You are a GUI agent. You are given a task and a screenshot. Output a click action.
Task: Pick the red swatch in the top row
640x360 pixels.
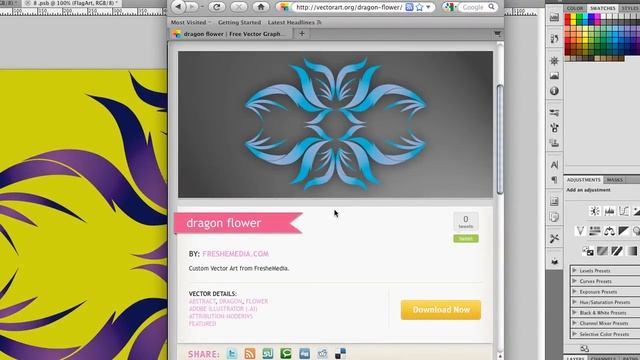[x=568, y=17]
